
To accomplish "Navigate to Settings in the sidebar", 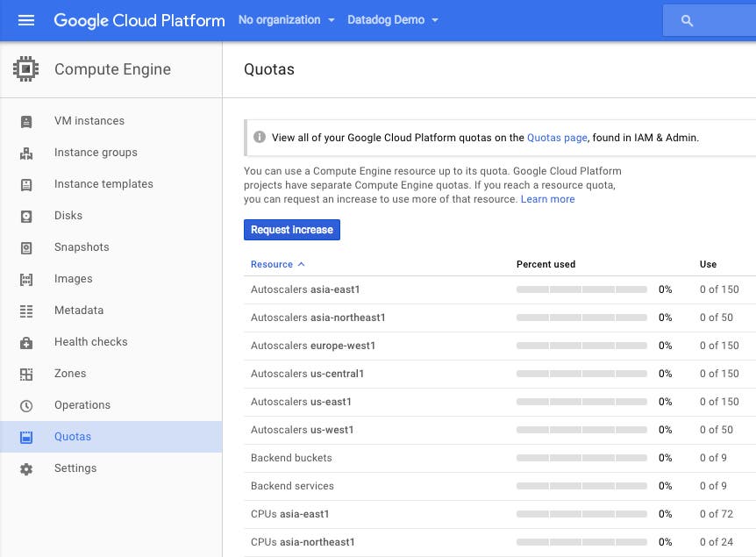I will (75, 468).
